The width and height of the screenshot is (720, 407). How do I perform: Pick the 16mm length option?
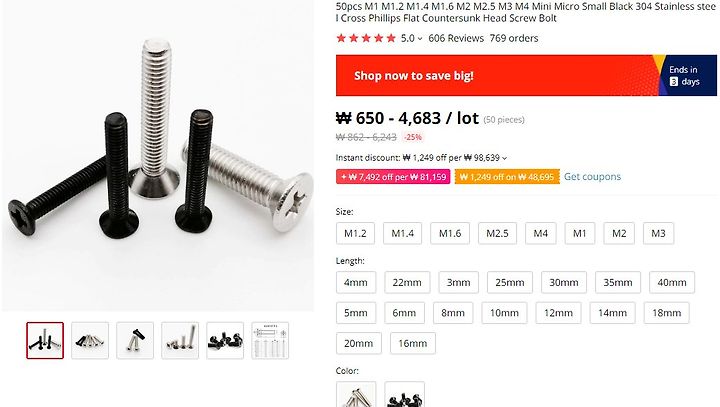tap(413, 344)
